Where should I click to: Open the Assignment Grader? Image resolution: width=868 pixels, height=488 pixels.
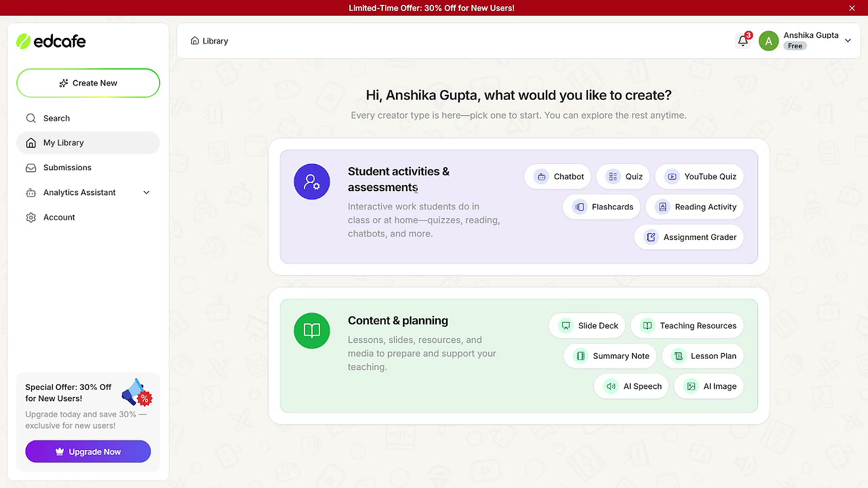pos(689,237)
